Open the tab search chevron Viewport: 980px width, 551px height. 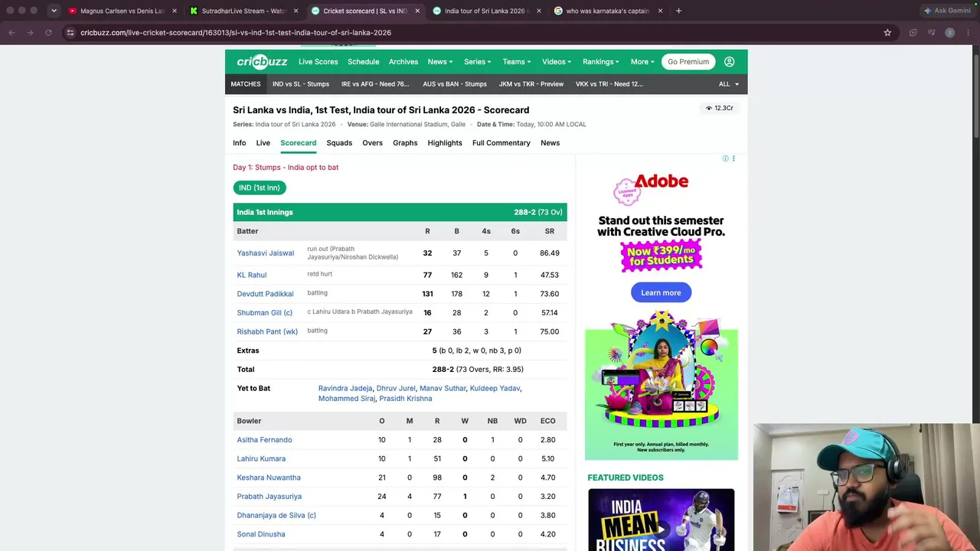pyautogui.click(x=54, y=11)
